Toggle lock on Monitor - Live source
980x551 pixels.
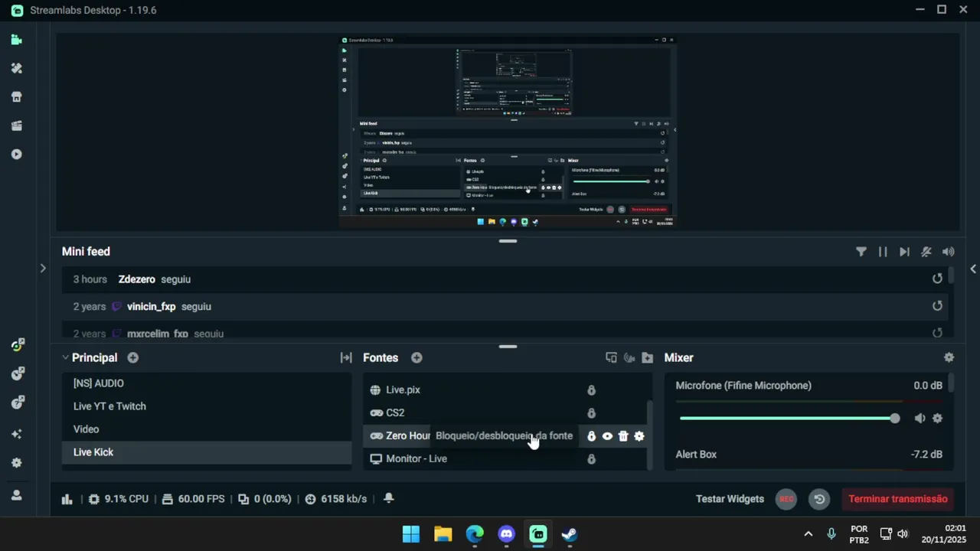click(591, 459)
